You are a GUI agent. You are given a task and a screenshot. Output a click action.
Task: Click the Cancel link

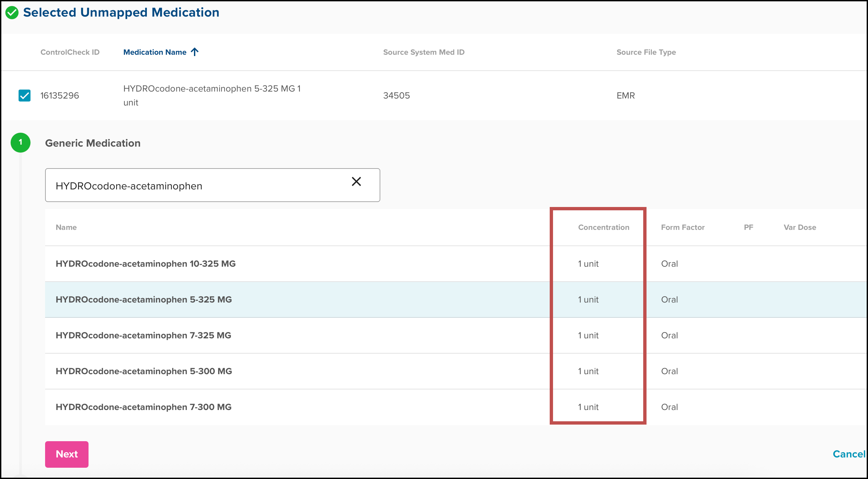pos(848,454)
